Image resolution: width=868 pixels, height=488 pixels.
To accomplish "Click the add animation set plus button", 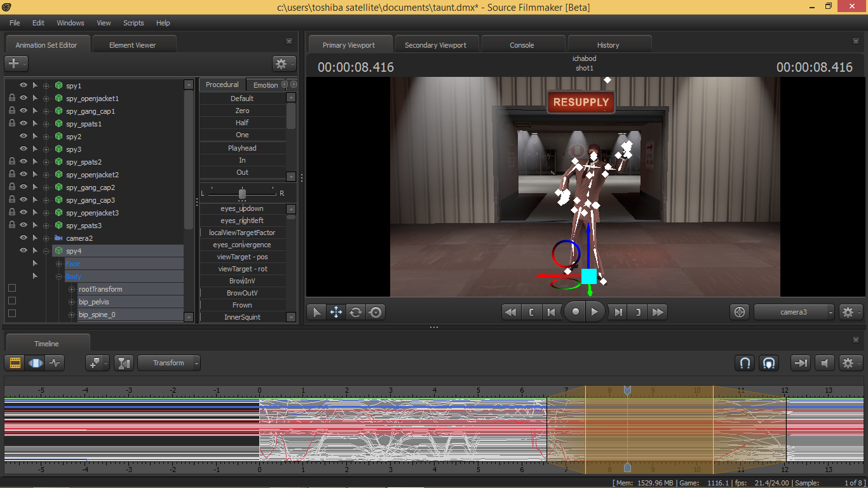I will pos(13,64).
